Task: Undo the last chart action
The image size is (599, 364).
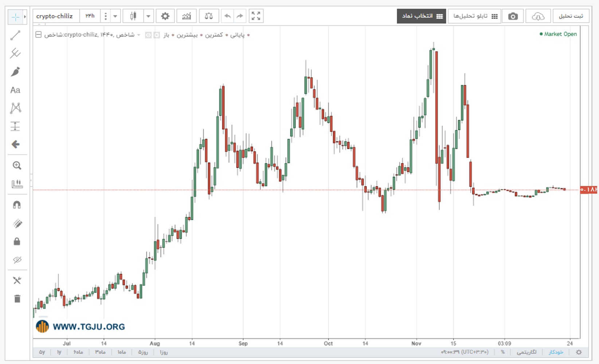Action: (227, 16)
